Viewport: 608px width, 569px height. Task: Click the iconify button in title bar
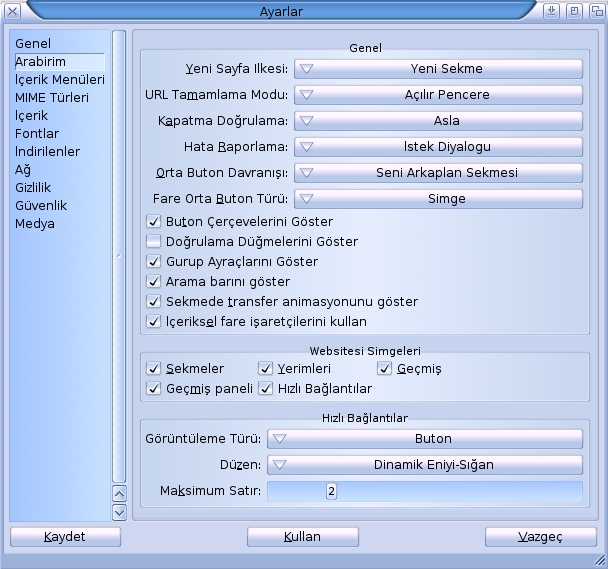click(x=551, y=11)
